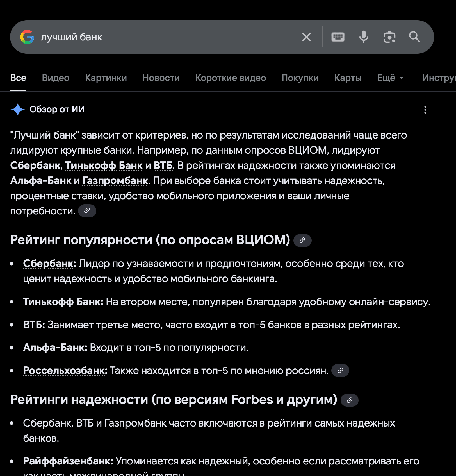Expand the Ещё dropdown
This screenshot has height=476, width=456.
(390, 78)
